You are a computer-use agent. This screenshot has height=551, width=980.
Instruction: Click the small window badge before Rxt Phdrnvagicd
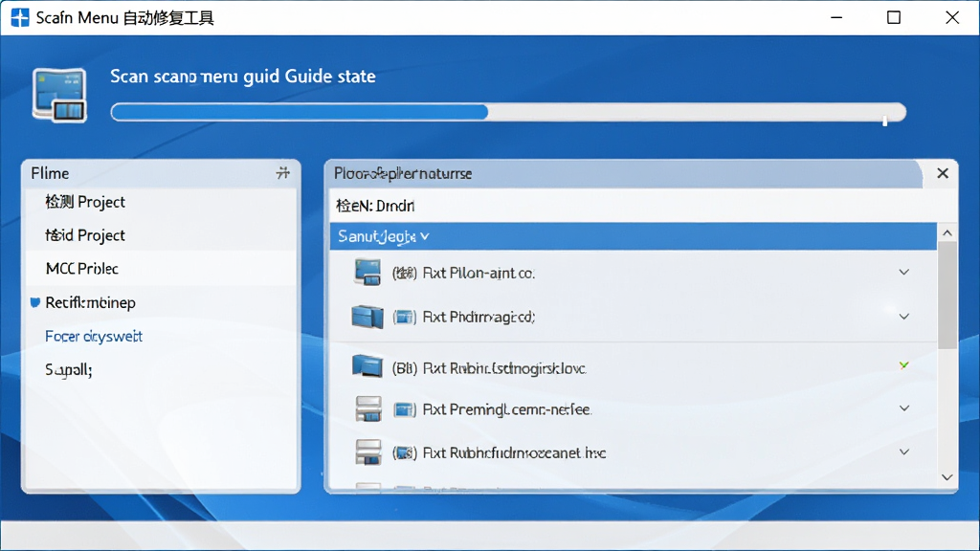pos(405,318)
